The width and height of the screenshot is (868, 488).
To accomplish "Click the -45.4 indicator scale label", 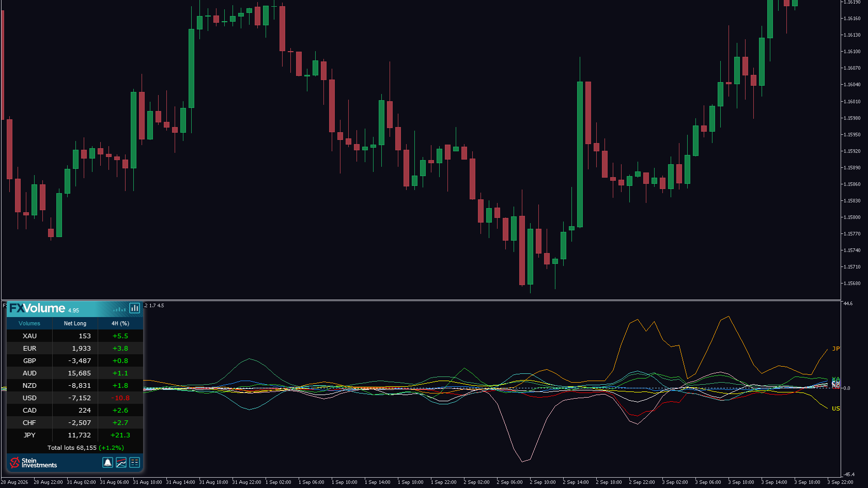I will tap(849, 475).
